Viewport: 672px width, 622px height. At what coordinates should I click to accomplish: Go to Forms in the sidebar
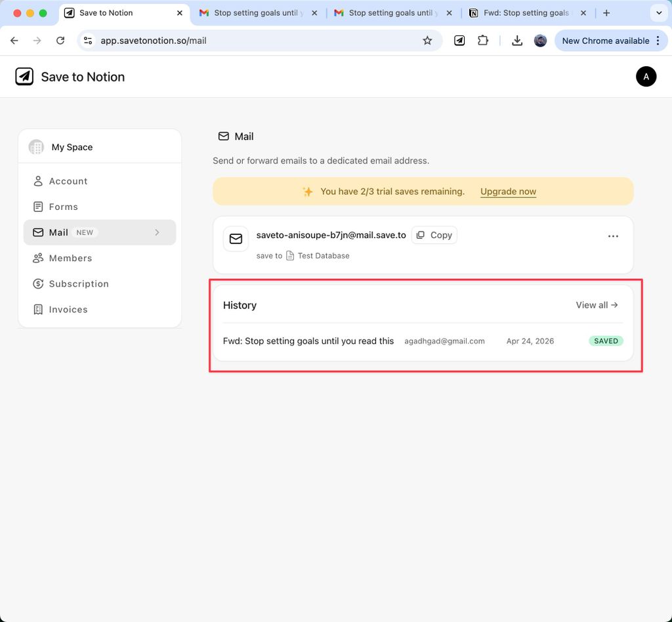[63, 207]
